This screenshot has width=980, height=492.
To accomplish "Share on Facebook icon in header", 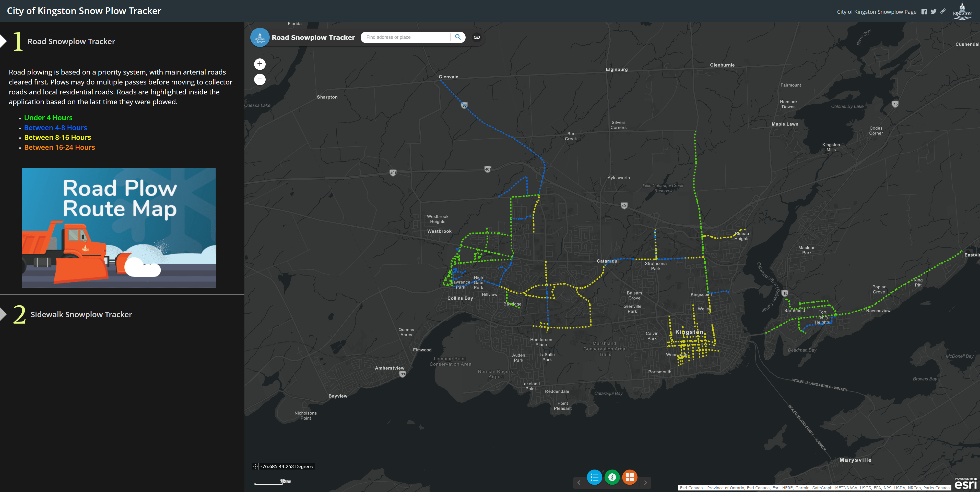I will click(x=924, y=12).
